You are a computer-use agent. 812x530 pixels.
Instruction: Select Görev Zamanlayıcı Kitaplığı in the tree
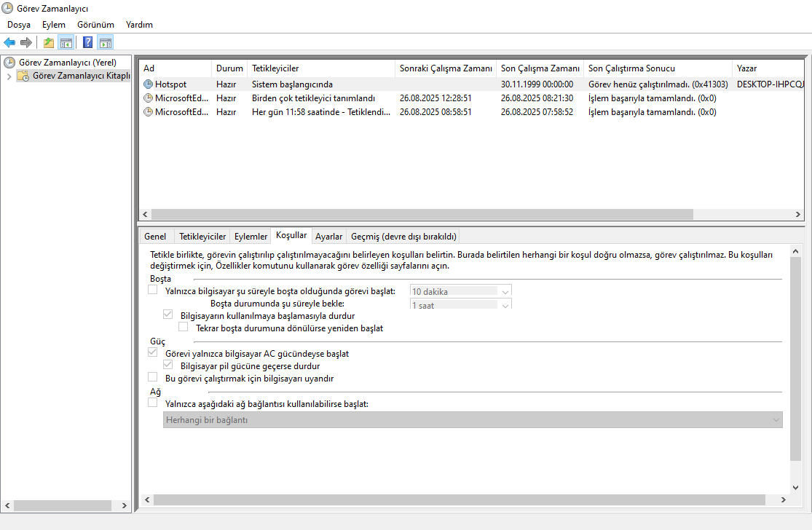(82, 76)
